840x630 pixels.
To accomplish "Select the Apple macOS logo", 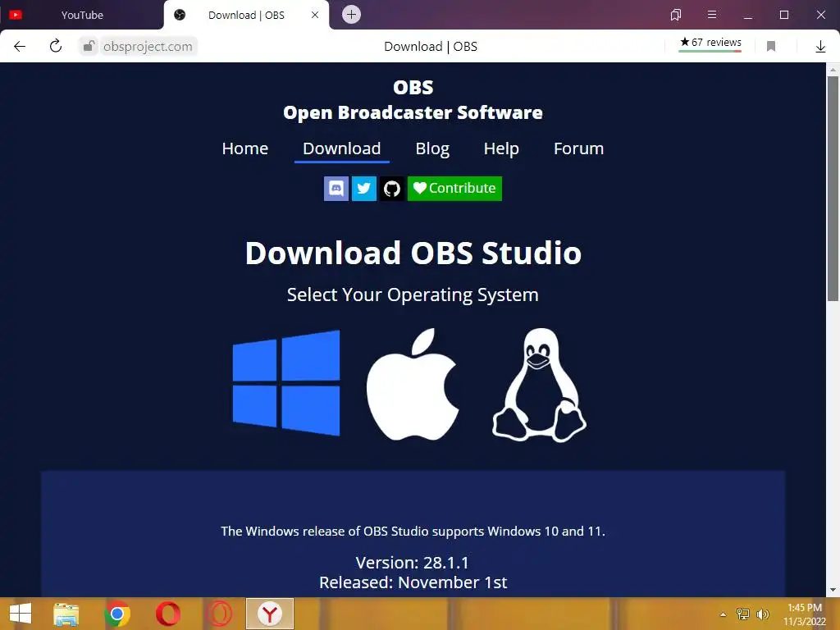I will pyautogui.click(x=413, y=384).
